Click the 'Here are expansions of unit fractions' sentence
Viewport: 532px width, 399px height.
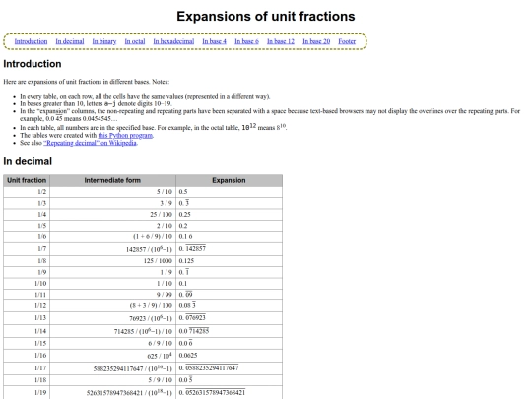coord(86,82)
